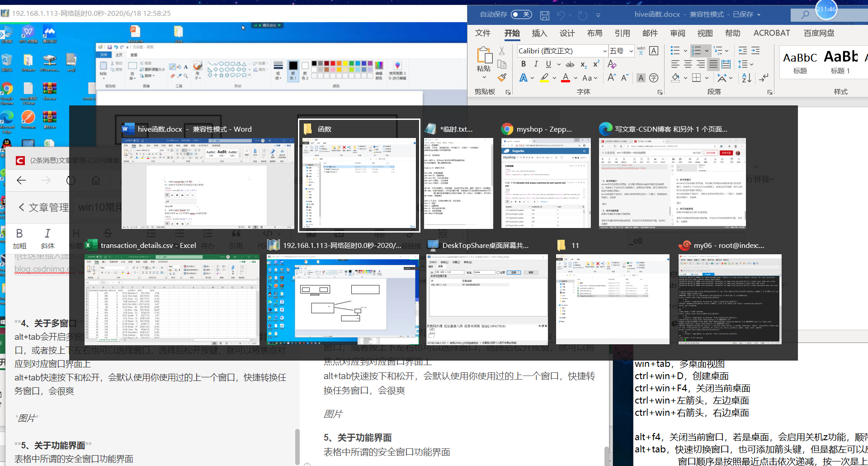
Task: Toggle strikethrough formatting
Action: click(570, 64)
